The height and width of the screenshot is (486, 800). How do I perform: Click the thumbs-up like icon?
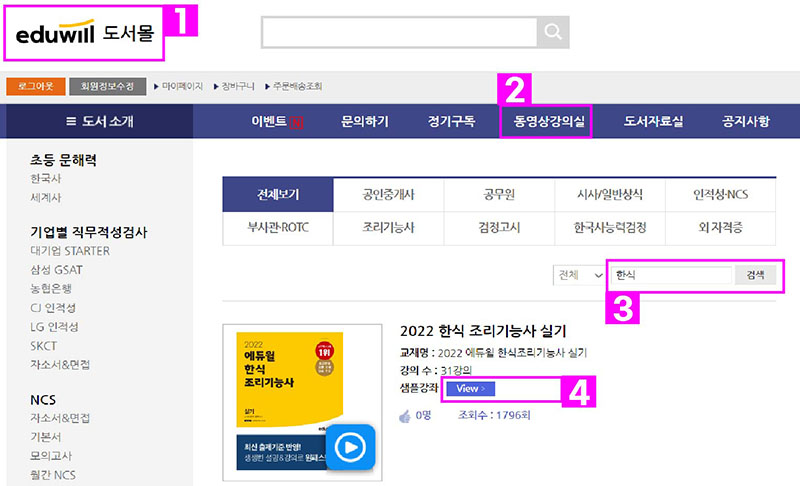point(405,417)
